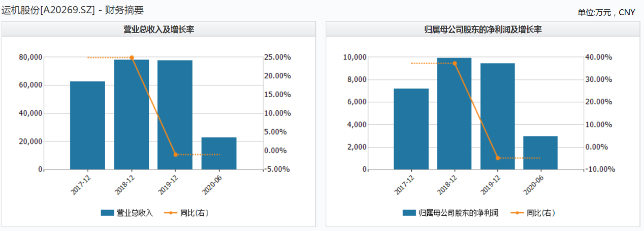Click the blue 归属母公司股东的净利润 legend swatch

pos(409,213)
